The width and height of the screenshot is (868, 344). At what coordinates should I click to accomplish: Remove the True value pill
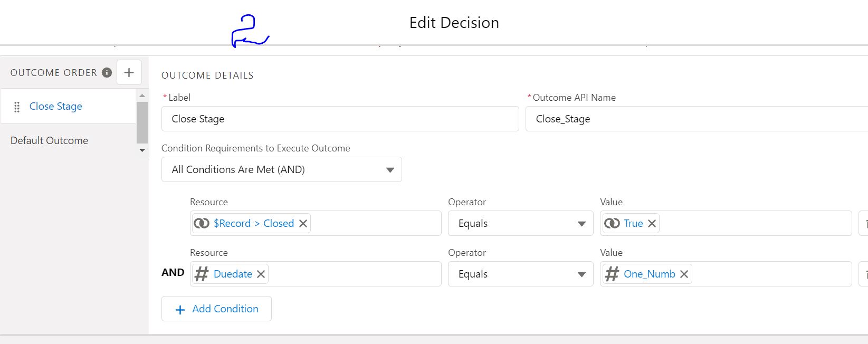[x=652, y=223]
